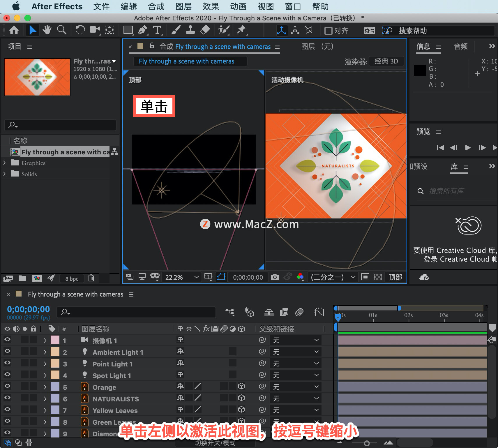Enable the Snapping checkbox
Image resolution: width=498 pixels, height=448 pixels.
(329, 31)
